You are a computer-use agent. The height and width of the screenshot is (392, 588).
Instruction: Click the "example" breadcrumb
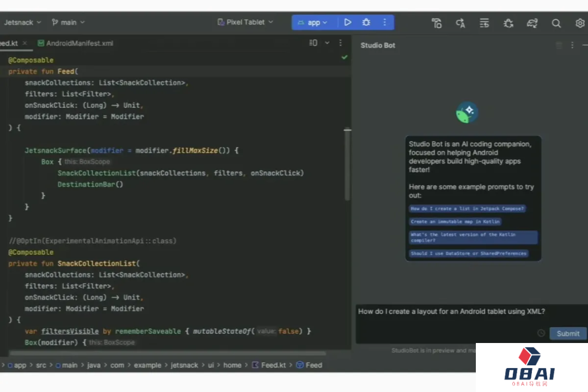148,365
